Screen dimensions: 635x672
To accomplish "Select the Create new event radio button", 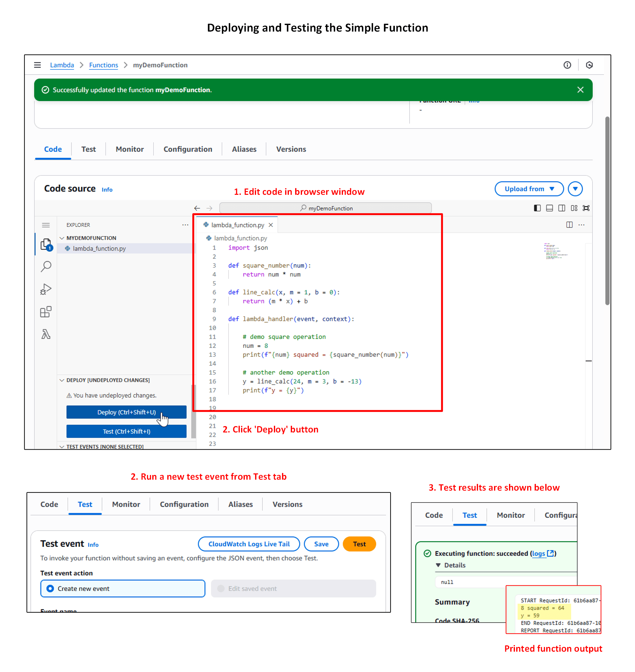I will (x=50, y=589).
